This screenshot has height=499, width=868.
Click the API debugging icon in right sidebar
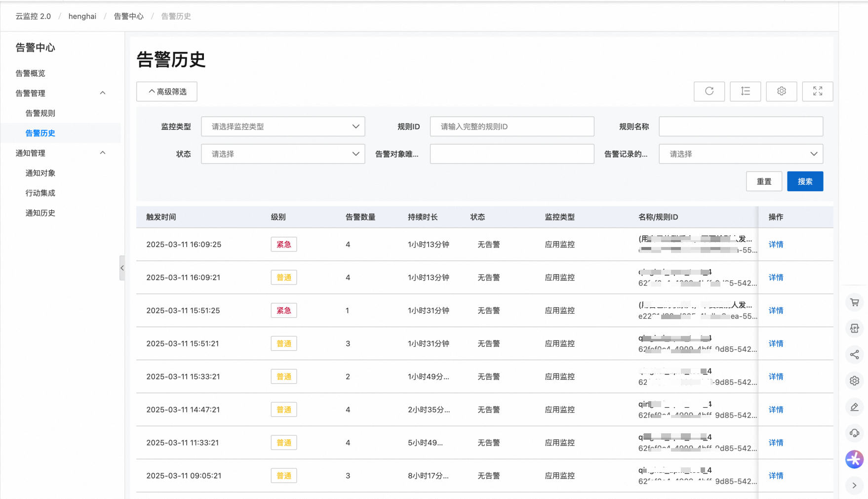click(x=854, y=329)
